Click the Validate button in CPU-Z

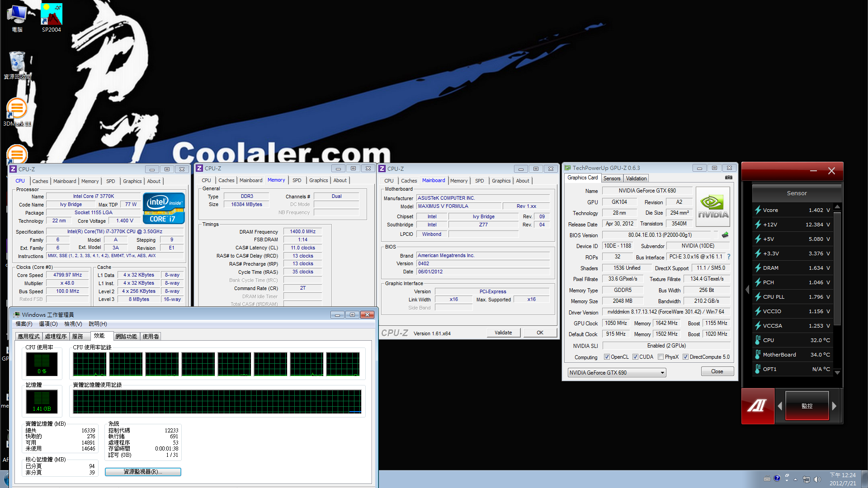(x=503, y=333)
